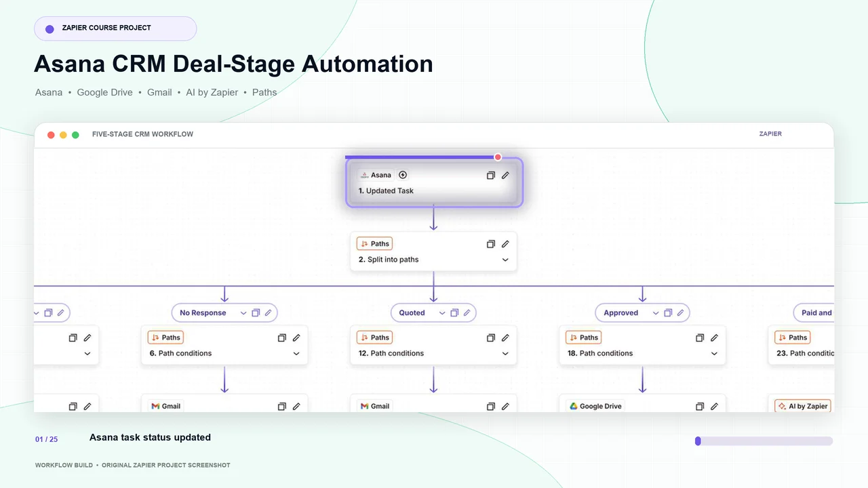Click the ZAPIER label in window header
Image resolution: width=868 pixels, height=488 pixels.
pyautogui.click(x=770, y=134)
